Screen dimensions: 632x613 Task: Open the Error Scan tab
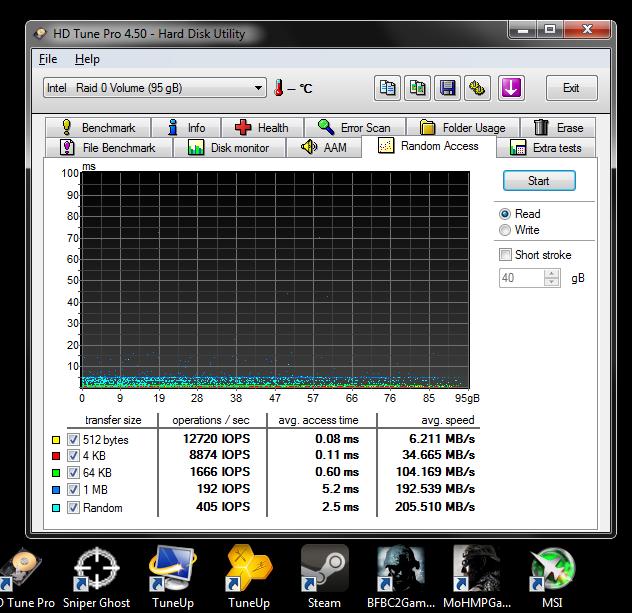tap(355, 128)
